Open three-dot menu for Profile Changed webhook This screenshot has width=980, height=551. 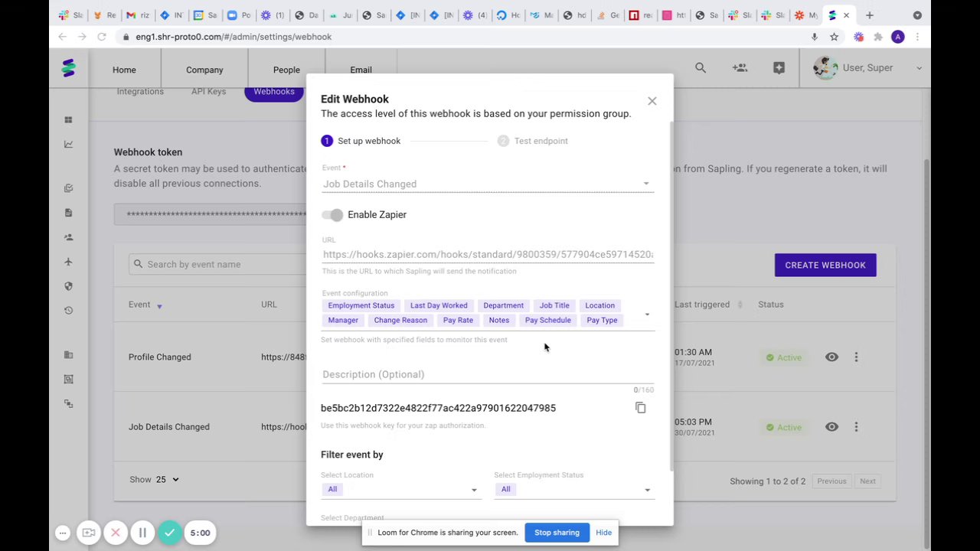856,357
